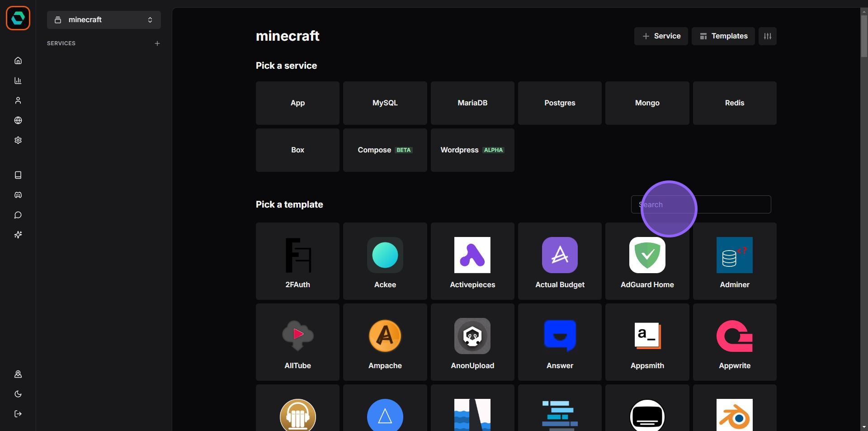Open project settings sliders icon
This screenshot has height=431, width=868.
tap(768, 36)
